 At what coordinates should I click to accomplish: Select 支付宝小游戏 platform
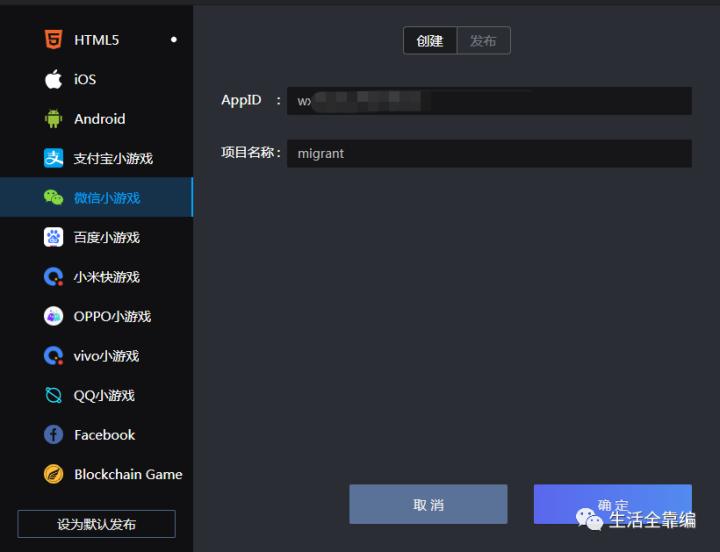pyautogui.click(x=113, y=158)
